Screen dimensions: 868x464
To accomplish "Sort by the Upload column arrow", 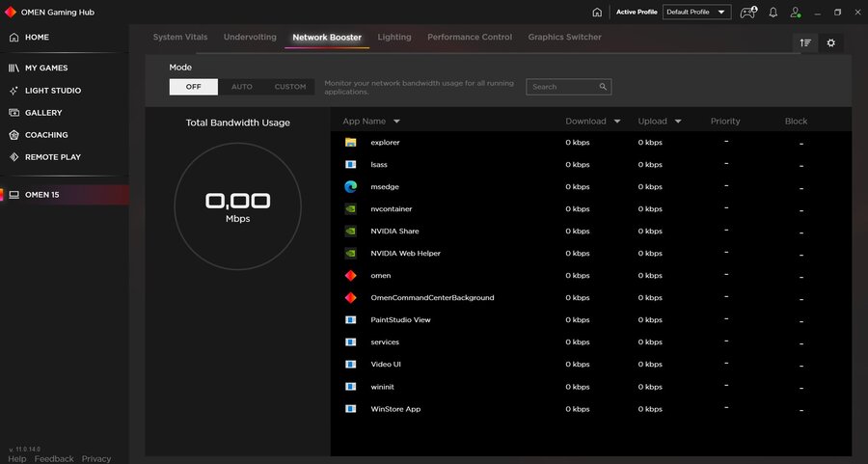I will (x=677, y=122).
